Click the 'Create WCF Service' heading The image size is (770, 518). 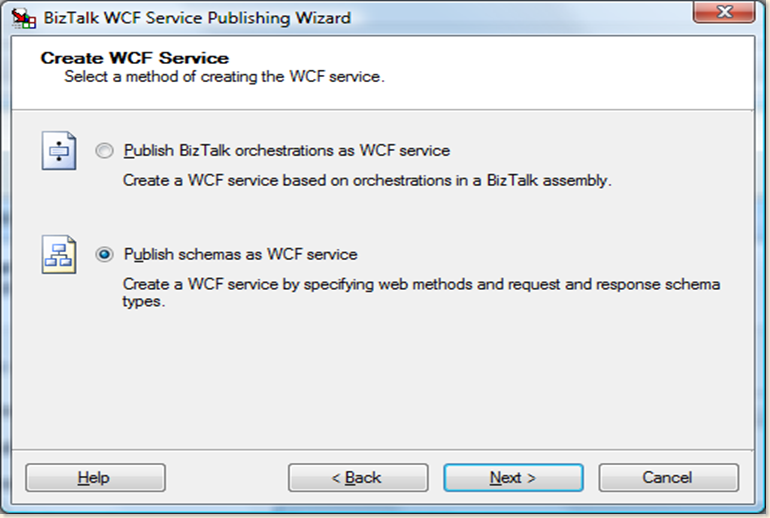(134, 58)
